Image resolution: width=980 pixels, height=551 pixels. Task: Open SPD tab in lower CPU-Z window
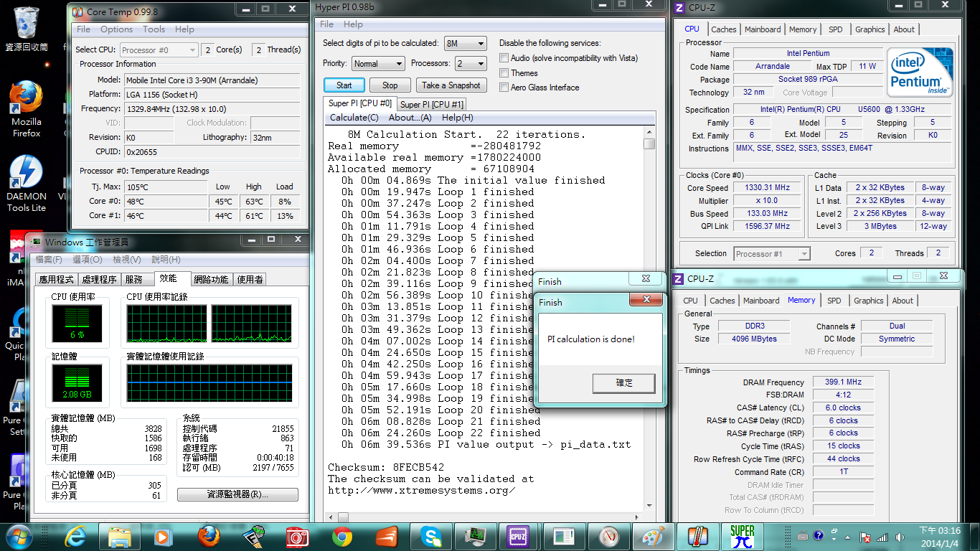[834, 301]
